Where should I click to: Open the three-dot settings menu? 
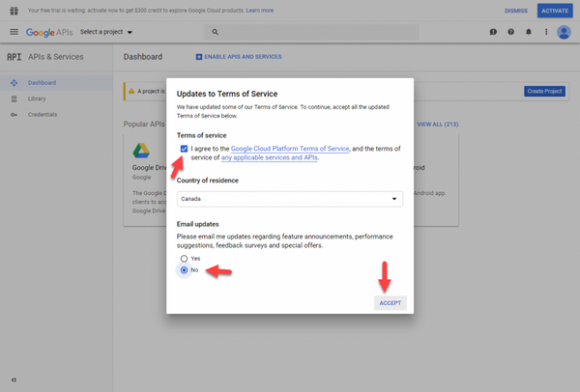click(545, 32)
